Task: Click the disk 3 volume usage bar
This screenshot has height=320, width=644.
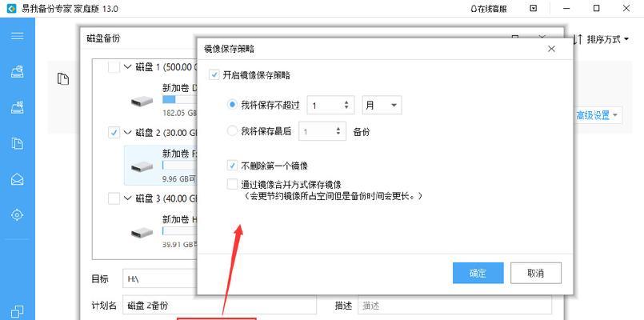Action: [179, 231]
